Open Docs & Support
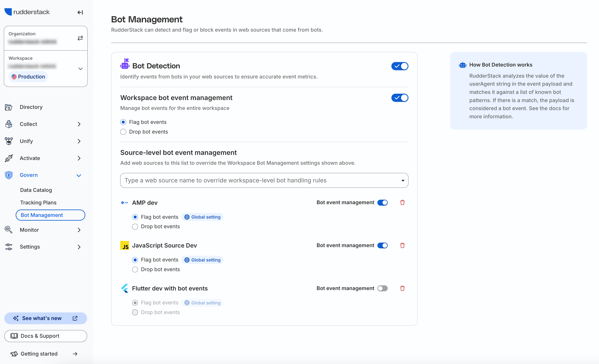This screenshot has width=599, height=364. point(46,336)
